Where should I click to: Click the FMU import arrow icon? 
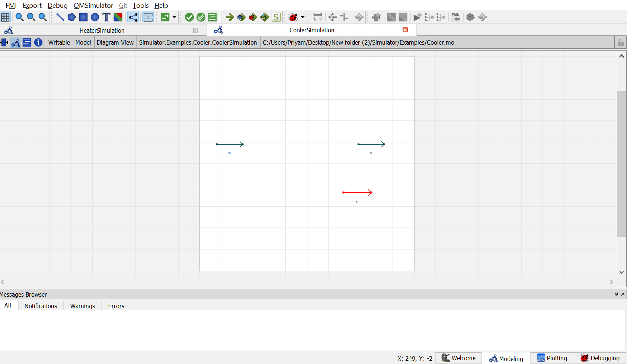click(x=456, y=17)
